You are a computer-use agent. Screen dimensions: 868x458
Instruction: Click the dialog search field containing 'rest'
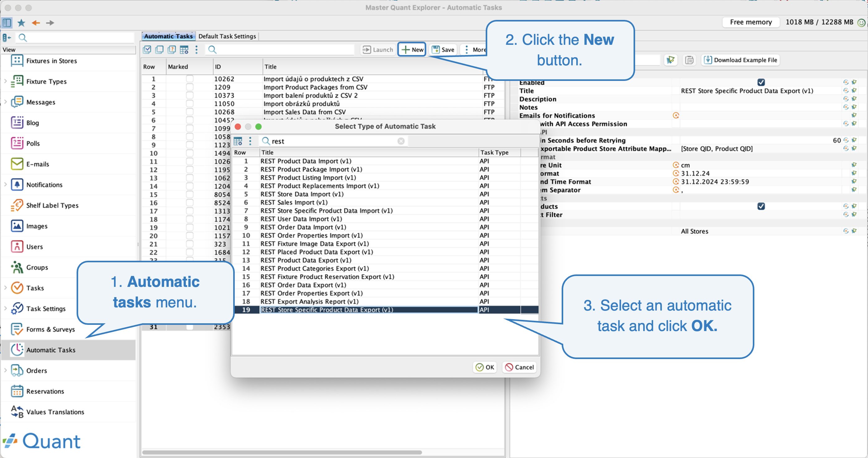pyautogui.click(x=333, y=141)
